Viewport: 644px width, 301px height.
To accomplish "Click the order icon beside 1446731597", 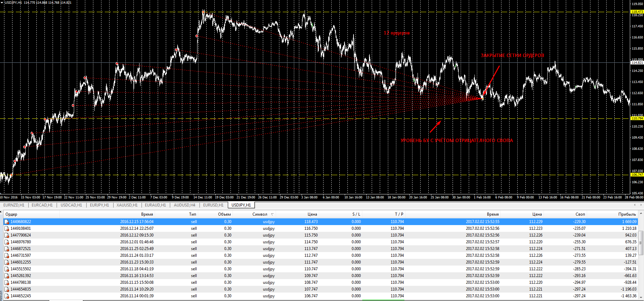I will pos(7,255).
